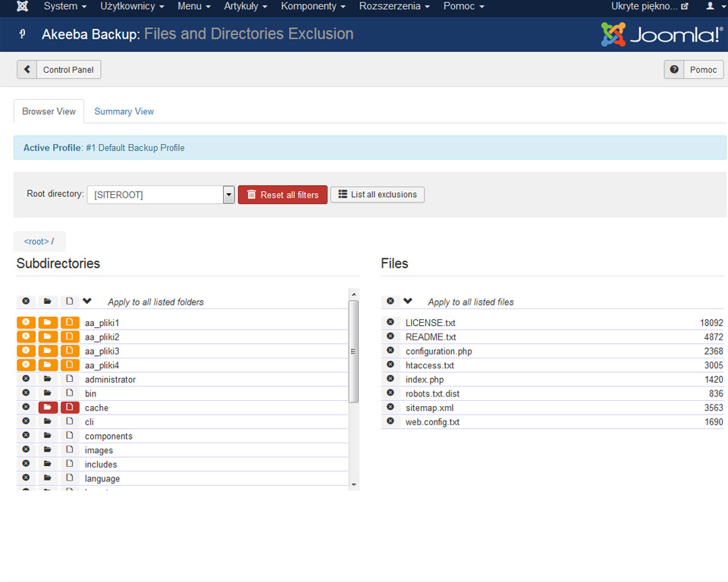This screenshot has height=582, width=728.
Task: Click the back arrow beside Control Panel
Action: (x=27, y=70)
